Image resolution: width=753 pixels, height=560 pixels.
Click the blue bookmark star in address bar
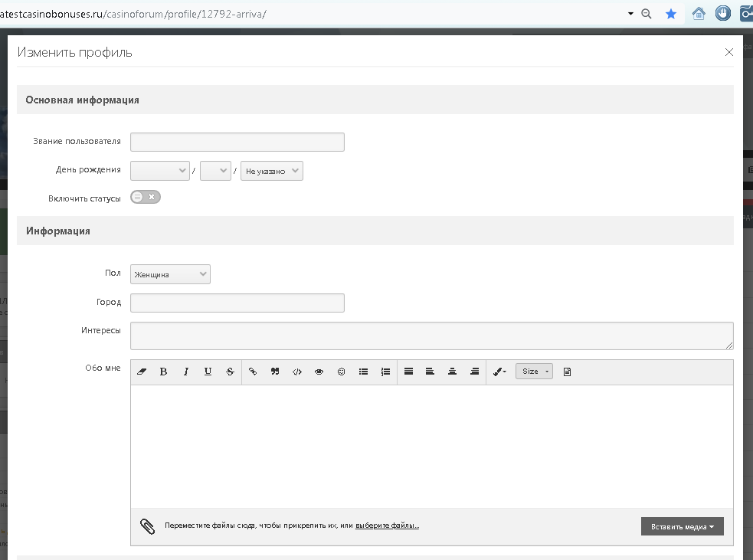click(671, 14)
